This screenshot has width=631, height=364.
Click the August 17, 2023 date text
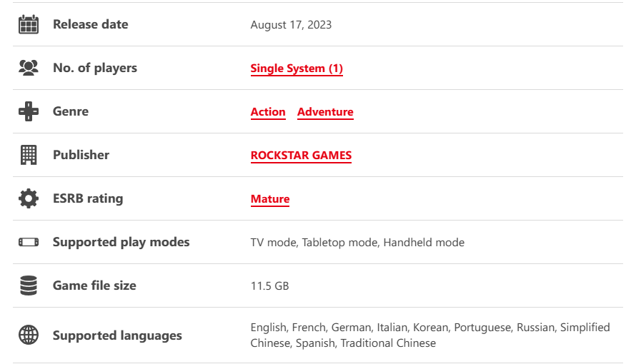click(291, 25)
